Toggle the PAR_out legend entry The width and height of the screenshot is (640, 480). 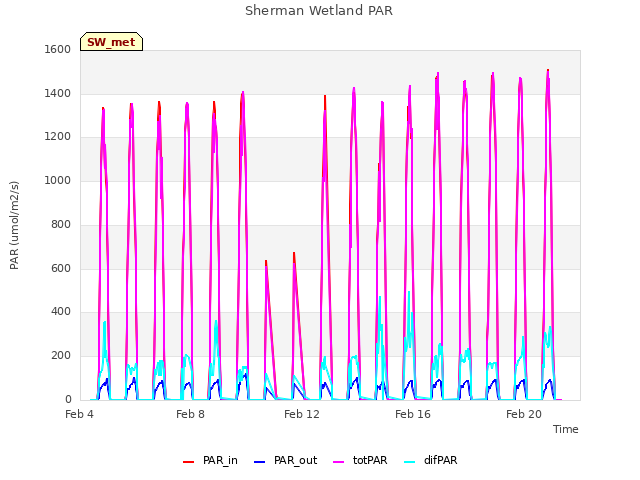(x=285, y=460)
